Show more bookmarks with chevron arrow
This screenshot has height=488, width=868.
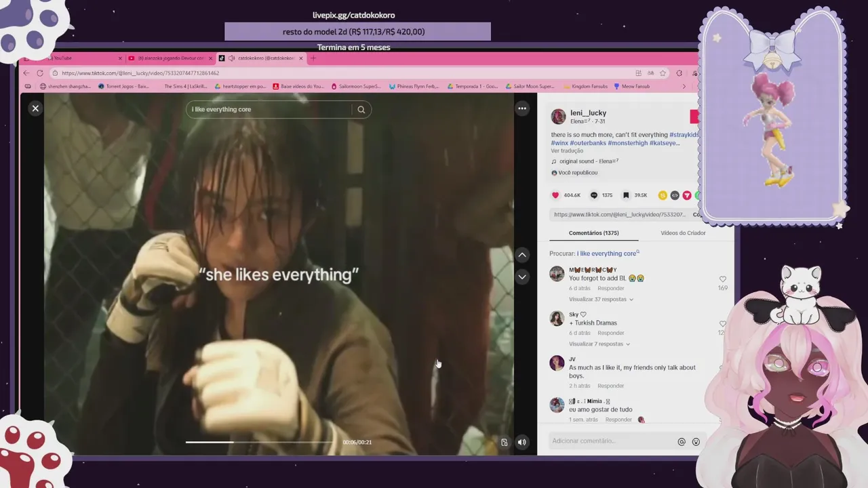pyautogui.click(x=684, y=87)
